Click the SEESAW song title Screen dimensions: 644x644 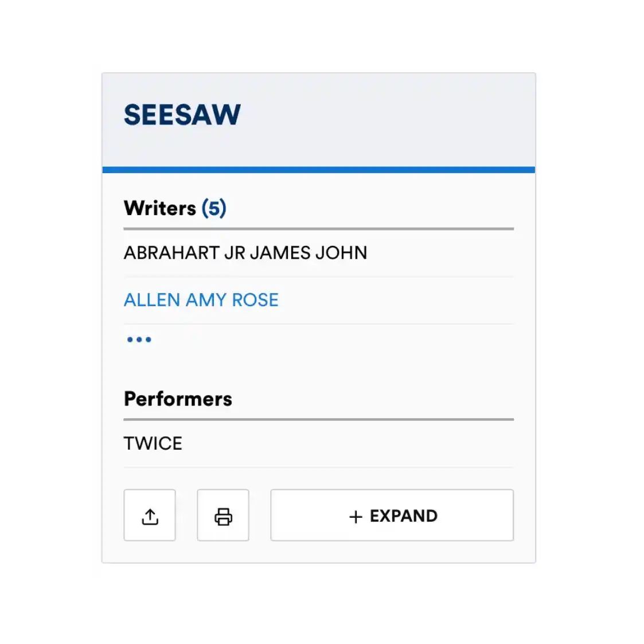pyautogui.click(x=182, y=115)
